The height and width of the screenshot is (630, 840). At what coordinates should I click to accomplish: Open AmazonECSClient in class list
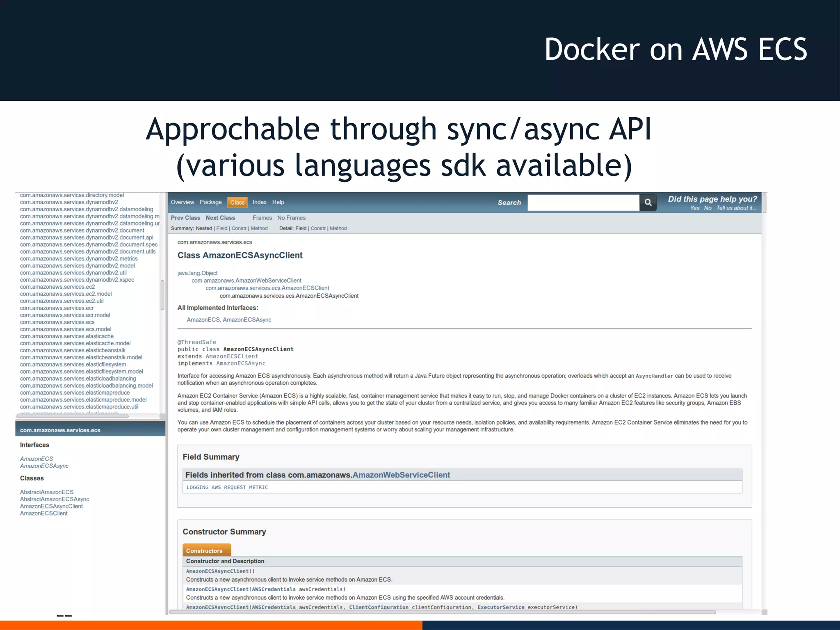[x=44, y=513]
